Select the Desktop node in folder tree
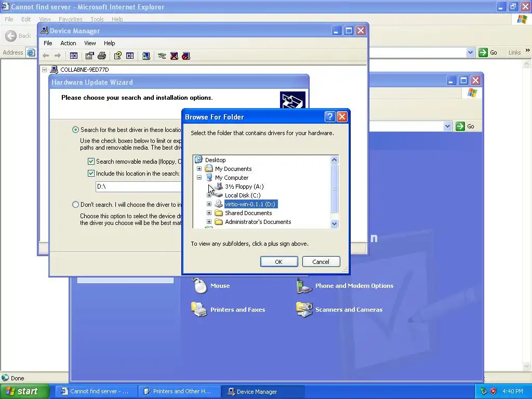Screen dimensions: 532x399 pos(215,160)
